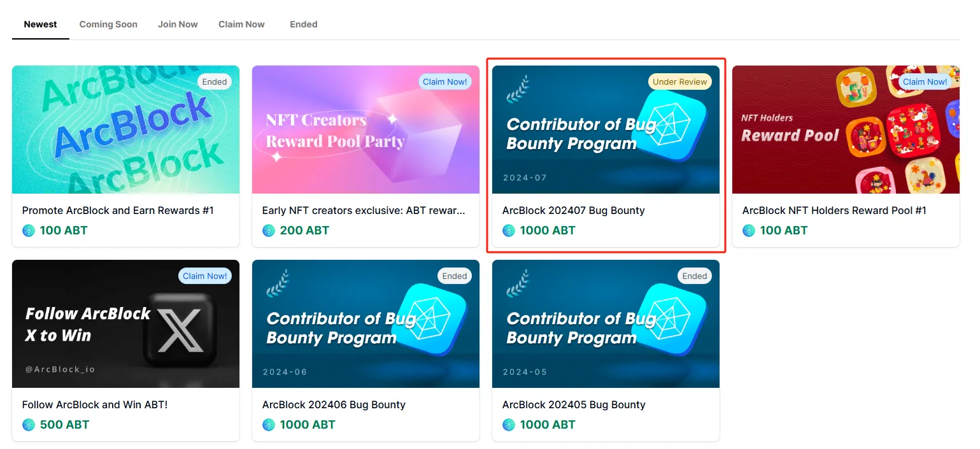
Task: Open the 2024-06 Bug Bounty banner image
Action: pos(366,324)
